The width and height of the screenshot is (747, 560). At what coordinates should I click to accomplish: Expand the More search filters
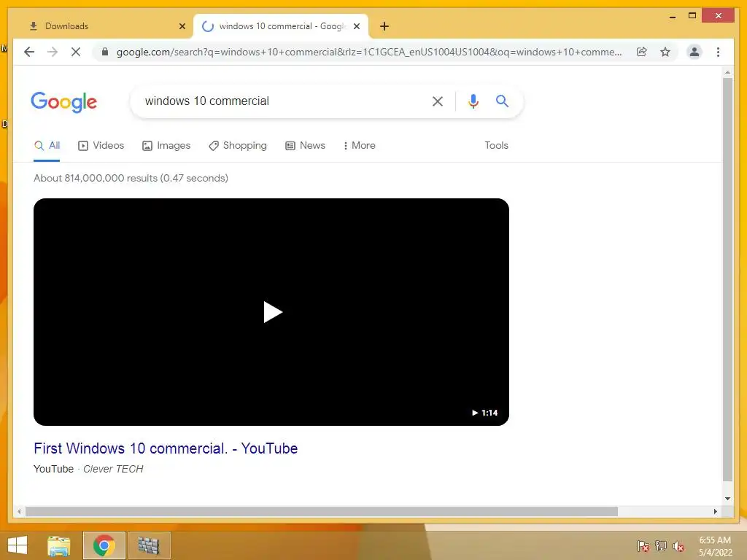(359, 146)
